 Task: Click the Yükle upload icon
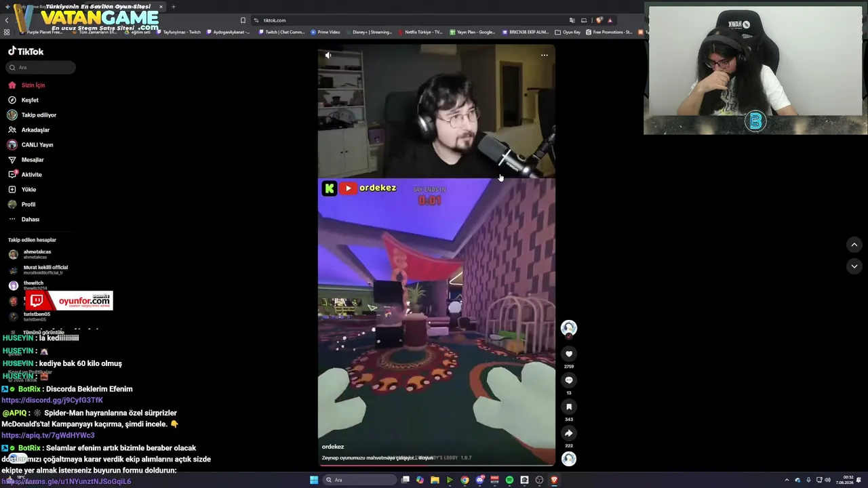[x=12, y=190]
